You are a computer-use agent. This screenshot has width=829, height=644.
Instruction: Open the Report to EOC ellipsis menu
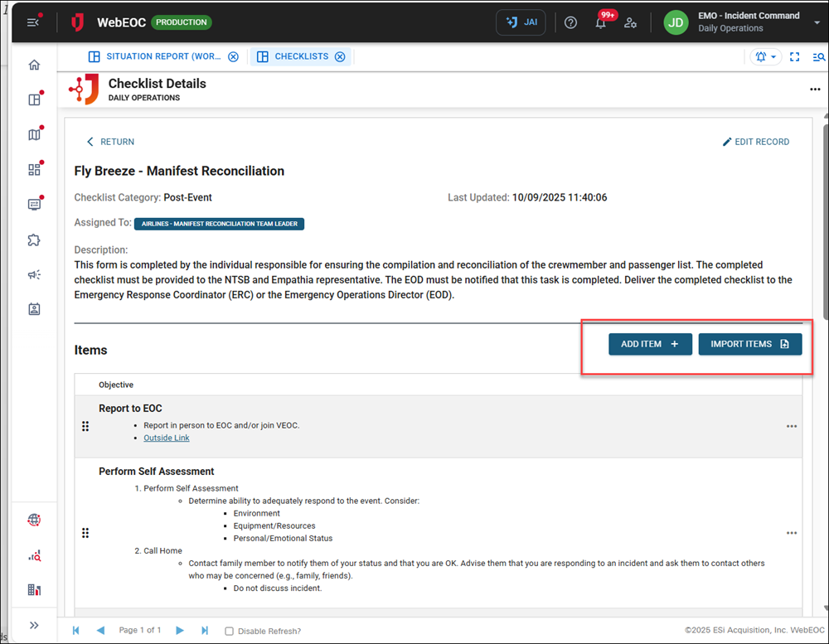791,425
